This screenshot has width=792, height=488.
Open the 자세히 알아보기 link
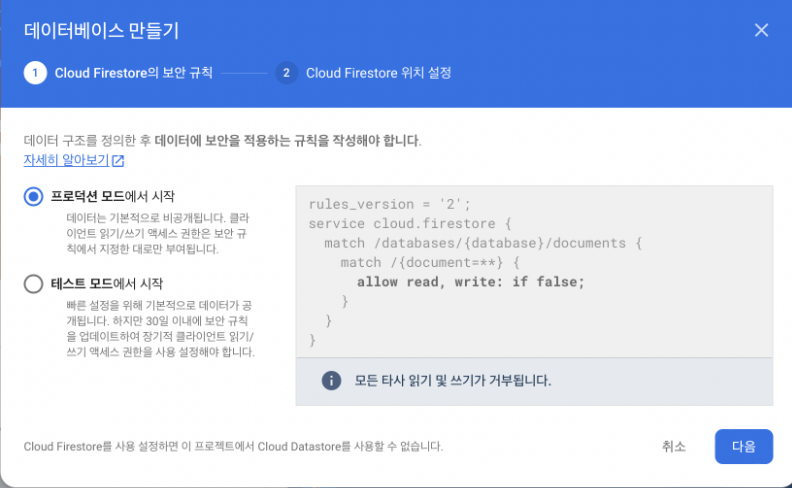pos(66,160)
